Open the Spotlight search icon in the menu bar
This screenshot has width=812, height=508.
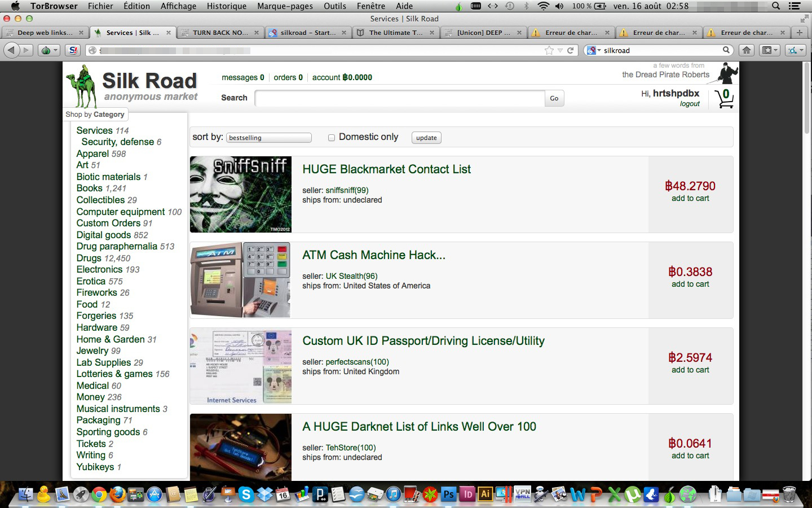pos(776,6)
